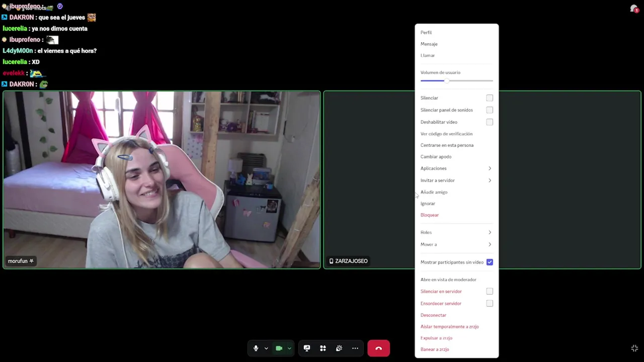Image resolution: width=644 pixels, height=362 pixels.
Task: Expand the Roles submenu
Action: pos(456,232)
